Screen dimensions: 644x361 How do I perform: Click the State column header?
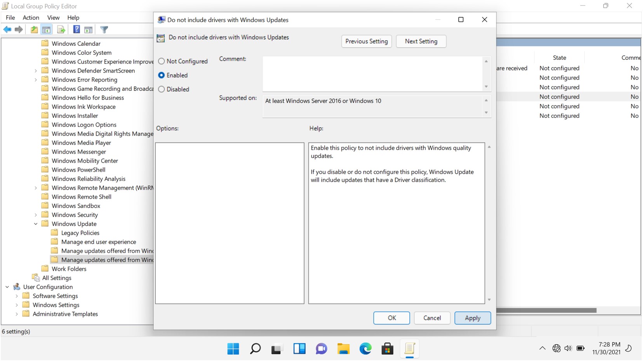click(559, 57)
